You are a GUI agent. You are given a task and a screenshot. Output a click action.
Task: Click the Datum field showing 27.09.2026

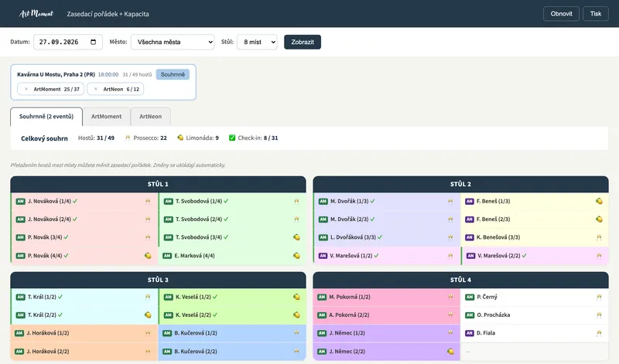(68, 42)
